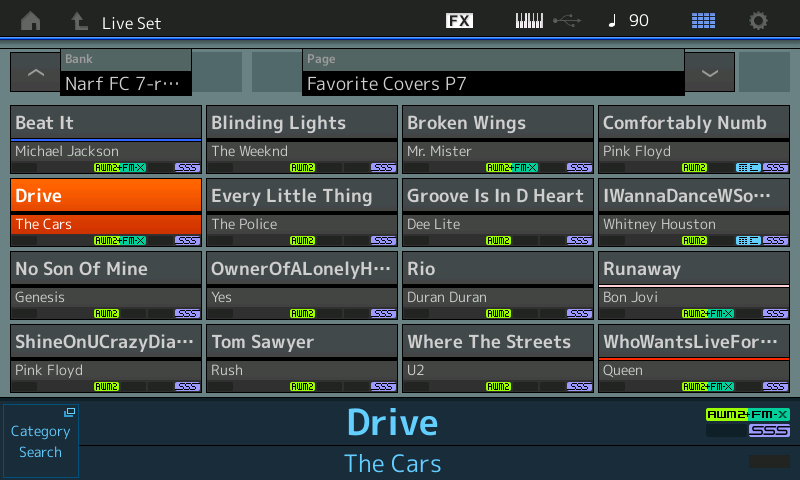This screenshot has height=480, width=800.
Task: Open the gear Utility settings
Action: 759,21
